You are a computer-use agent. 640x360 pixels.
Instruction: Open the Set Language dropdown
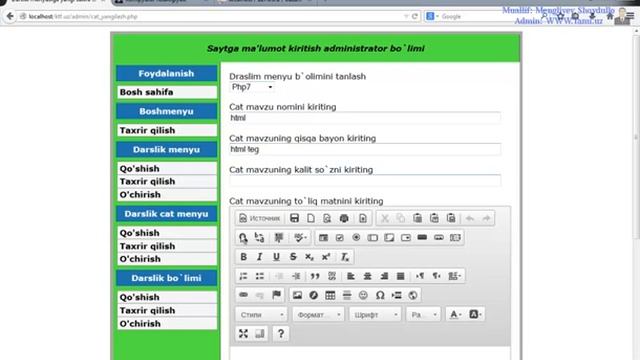tap(455, 276)
